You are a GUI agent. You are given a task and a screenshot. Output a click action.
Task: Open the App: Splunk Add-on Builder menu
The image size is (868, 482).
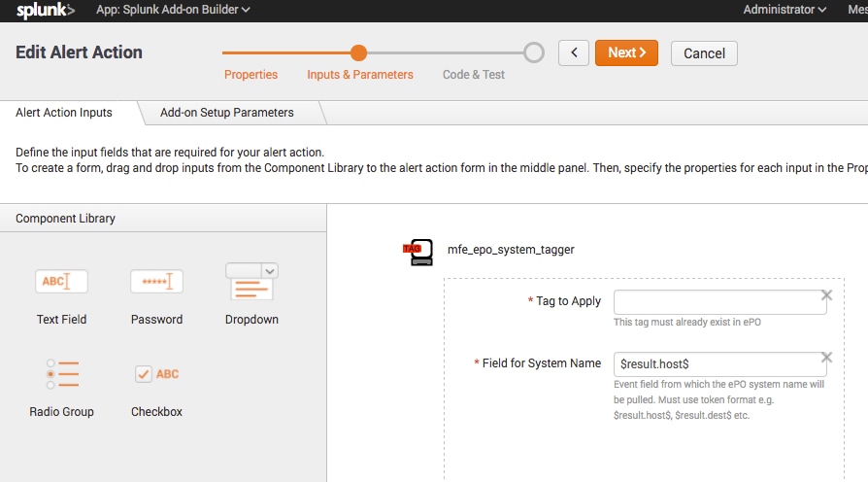(173, 10)
